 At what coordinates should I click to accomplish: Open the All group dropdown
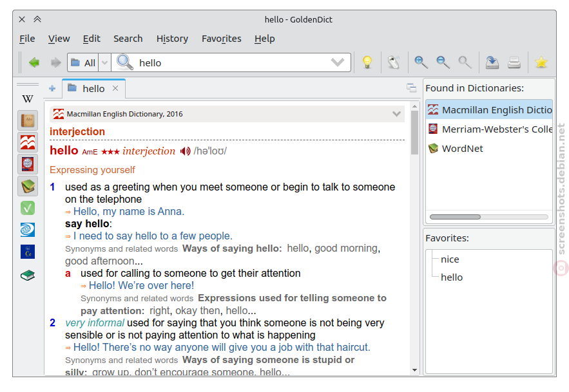105,62
